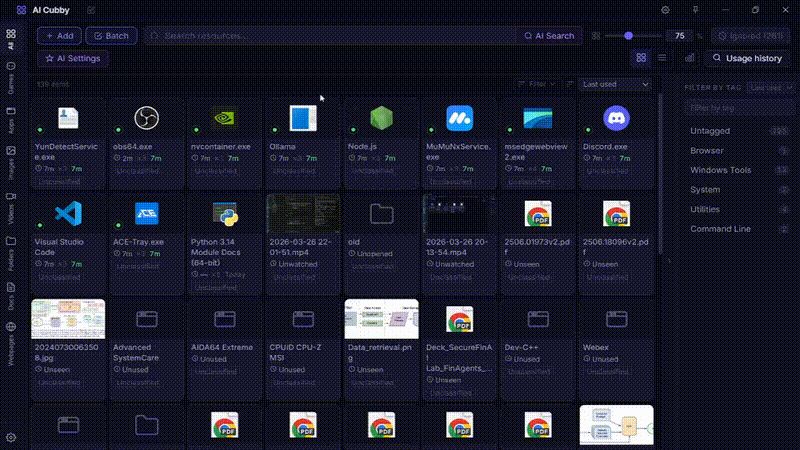Switch to the All sidebar tab

pyautogui.click(x=11, y=39)
